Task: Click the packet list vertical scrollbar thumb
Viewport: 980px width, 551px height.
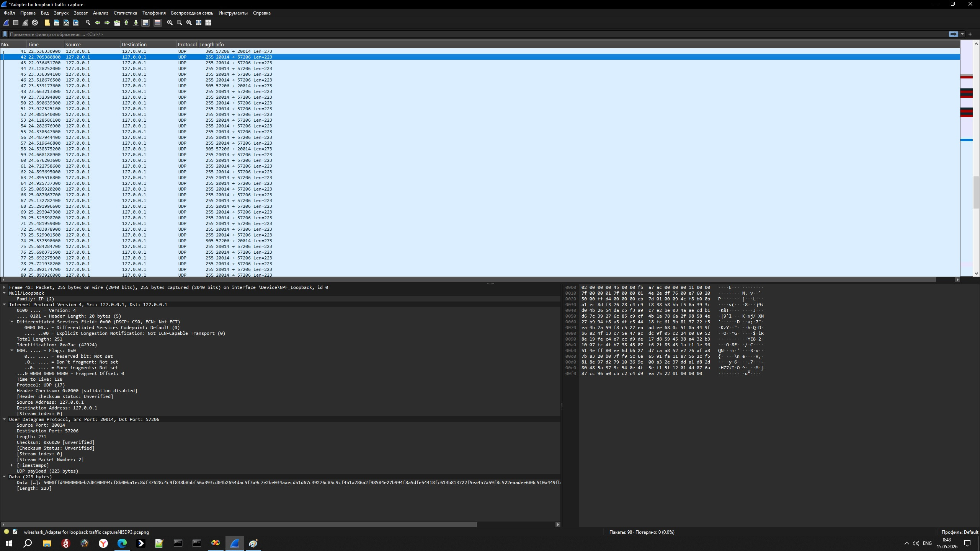Action: pos(976,192)
